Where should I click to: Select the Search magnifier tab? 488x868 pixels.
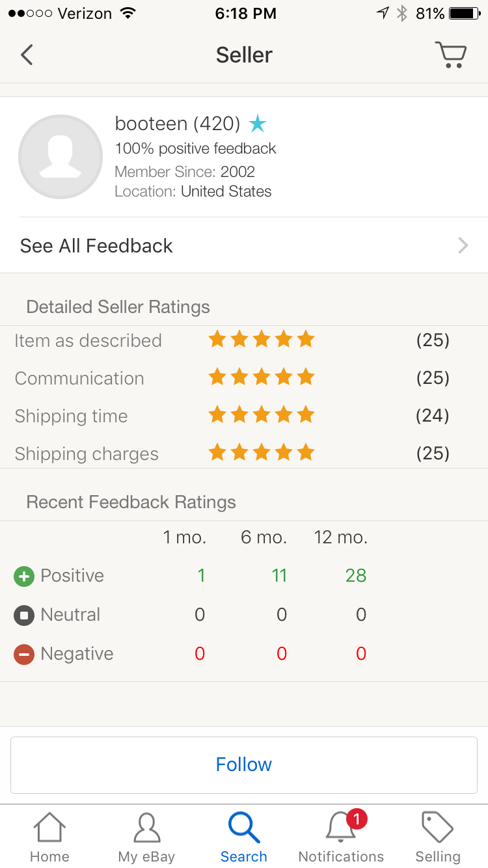pyautogui.click(x=244, y=837)
